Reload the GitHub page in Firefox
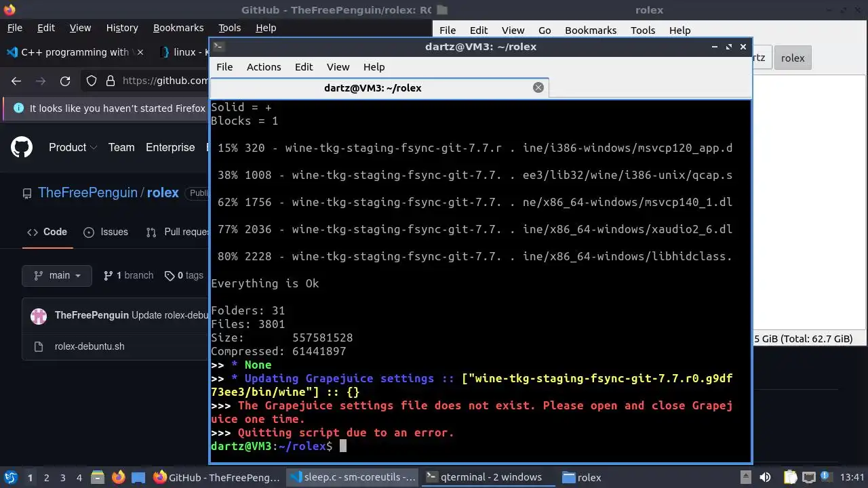The width and height of the screenshot is (868, 488). coord(65,81)
